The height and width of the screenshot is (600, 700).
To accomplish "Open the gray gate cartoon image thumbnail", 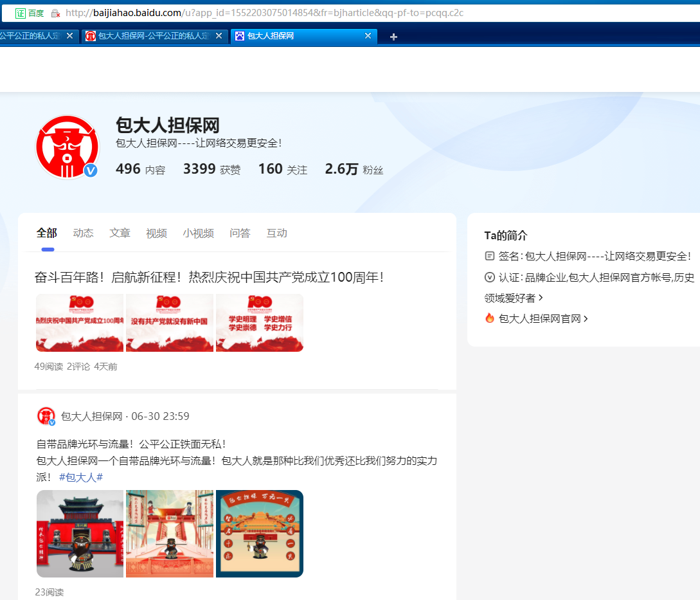I will tap(80, 533).
